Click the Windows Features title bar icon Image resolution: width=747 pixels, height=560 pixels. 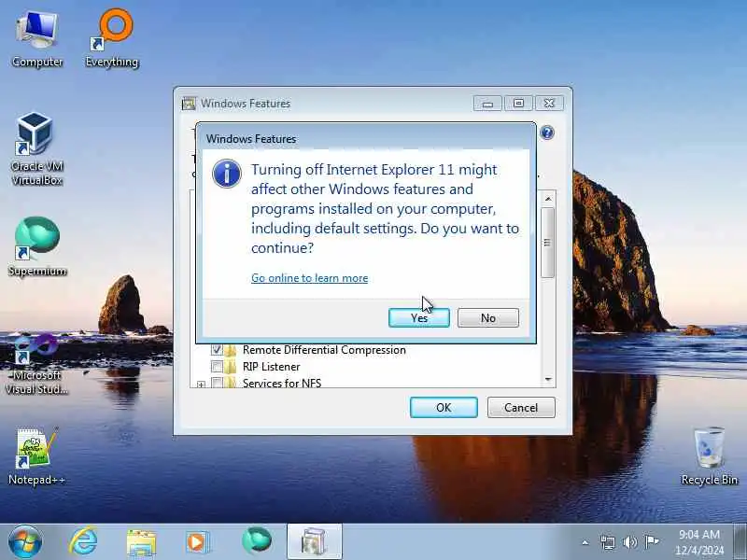tap(189, 104)
